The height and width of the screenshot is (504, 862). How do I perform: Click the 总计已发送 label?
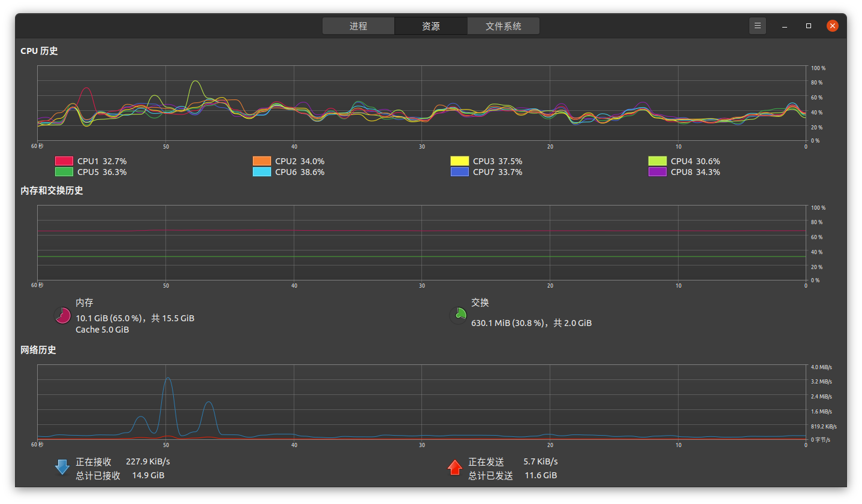tap(490, 476)
